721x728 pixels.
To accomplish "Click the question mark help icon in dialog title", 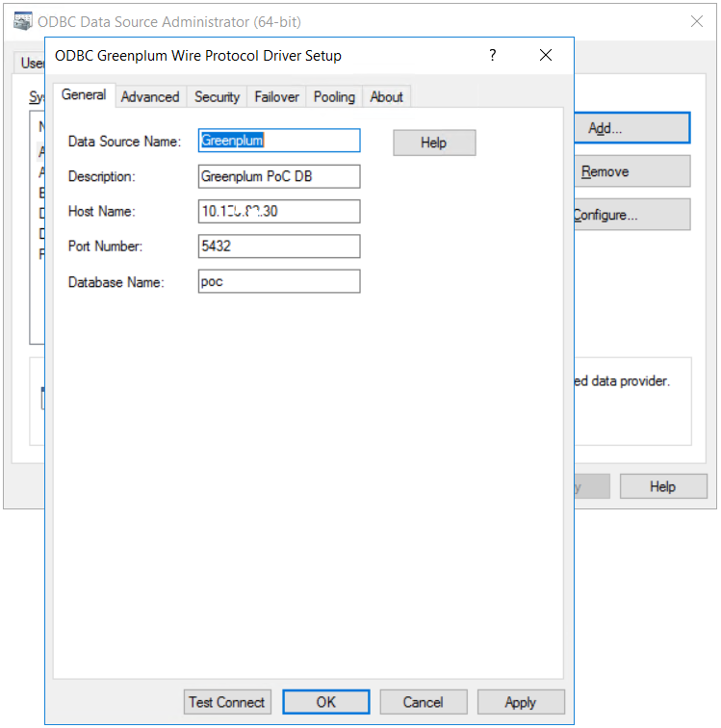I will click(x=493, y=55).
